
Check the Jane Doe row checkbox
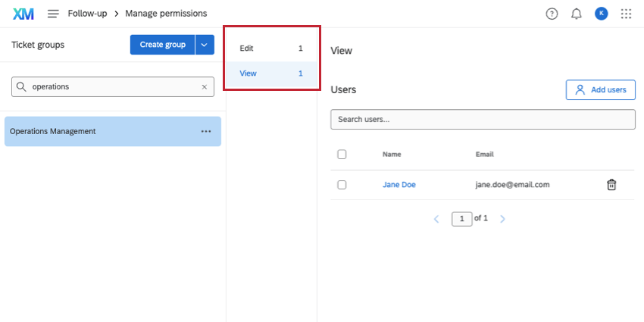tap(342, 185)
